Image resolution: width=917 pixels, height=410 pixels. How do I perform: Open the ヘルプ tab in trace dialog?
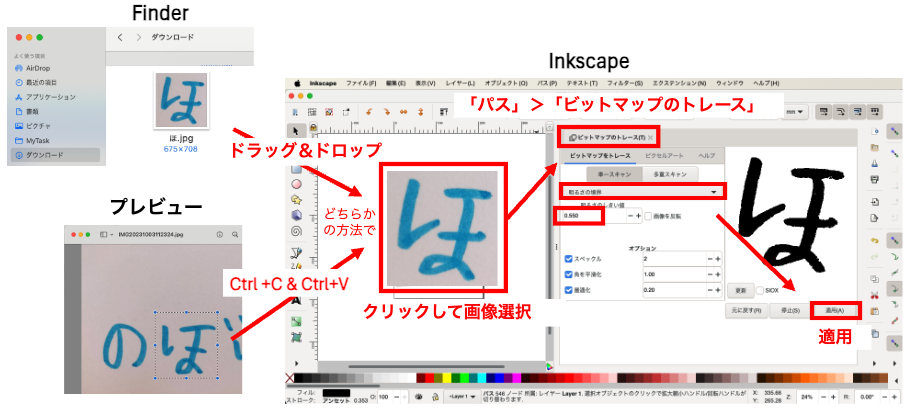tap(706, 156)
